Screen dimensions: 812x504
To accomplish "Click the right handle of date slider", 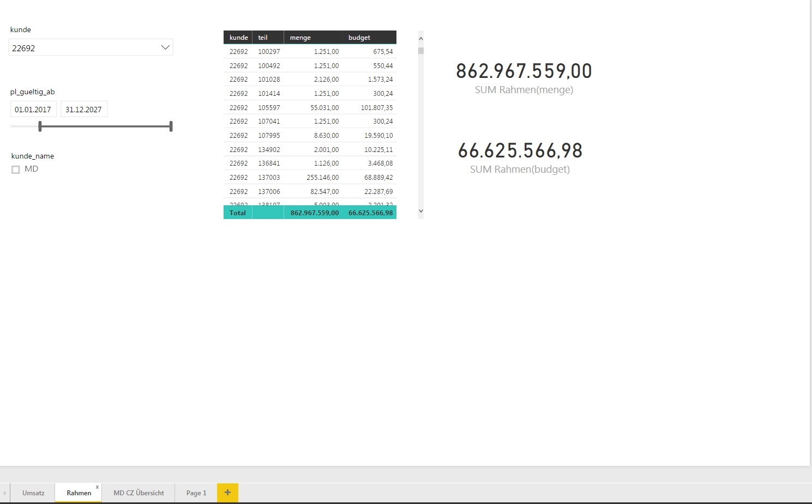I will click(x=171, y=126).
